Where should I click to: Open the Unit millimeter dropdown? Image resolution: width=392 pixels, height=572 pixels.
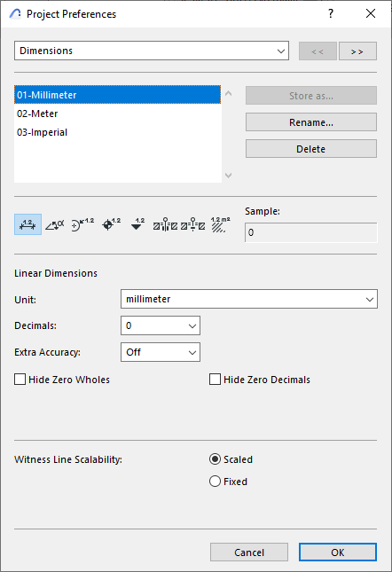[249, 299]
